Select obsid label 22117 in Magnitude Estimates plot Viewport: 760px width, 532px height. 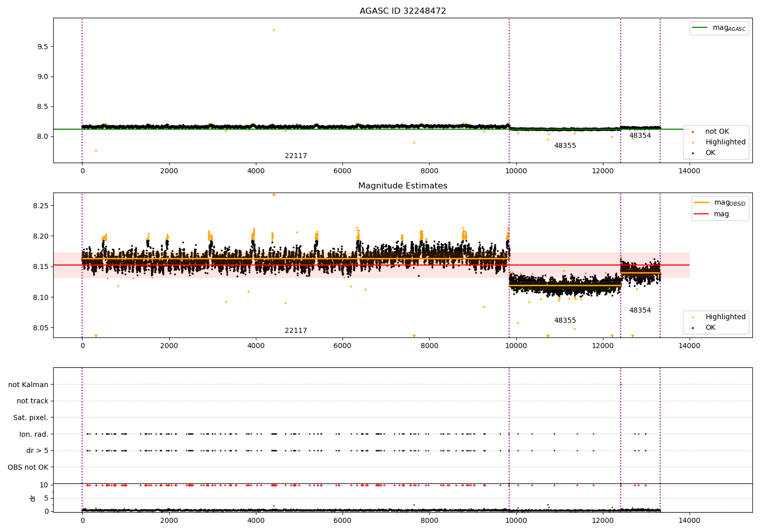tap(296, 331)
